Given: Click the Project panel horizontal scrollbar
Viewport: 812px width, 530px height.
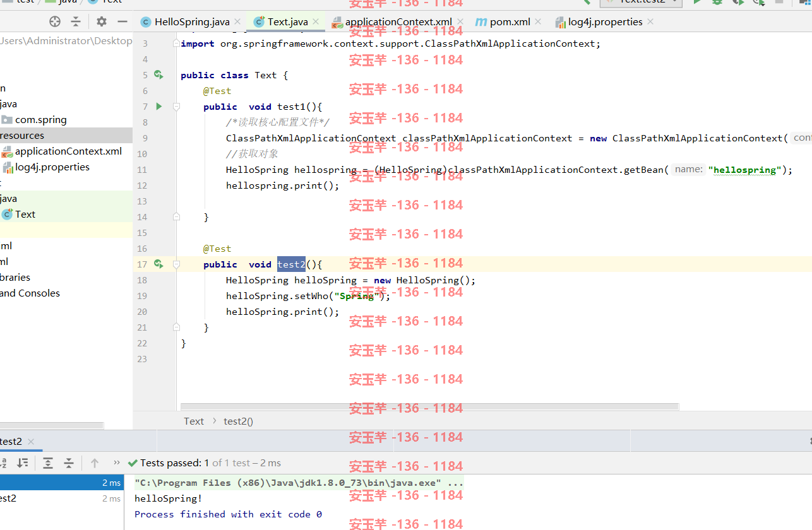Looking at the screenshot, I should [52, 426].
